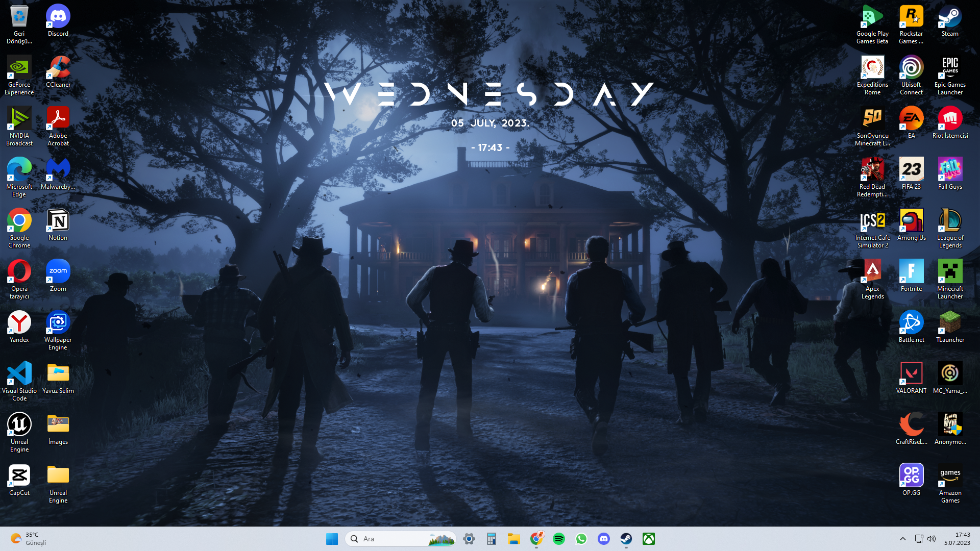Open the MC_Yama shortcut
980x551 pixels.
(950, 379)
